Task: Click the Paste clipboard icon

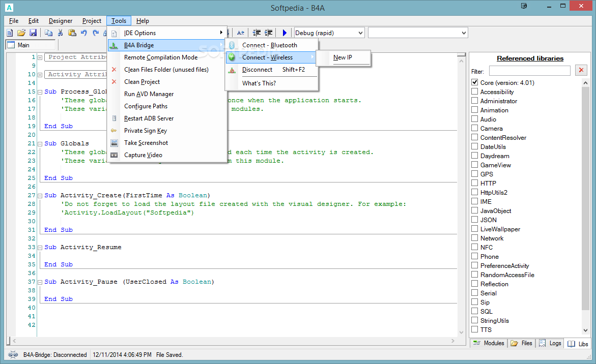Action: point(72,33)
